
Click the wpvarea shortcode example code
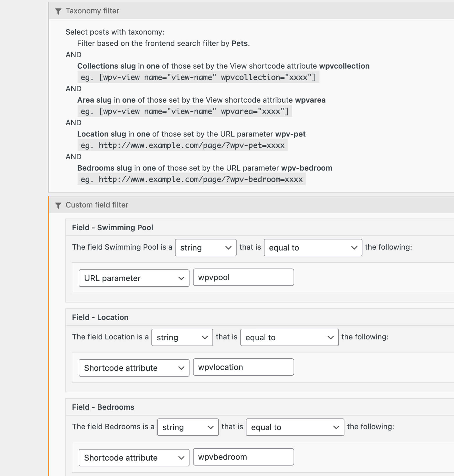pos(185,111)
